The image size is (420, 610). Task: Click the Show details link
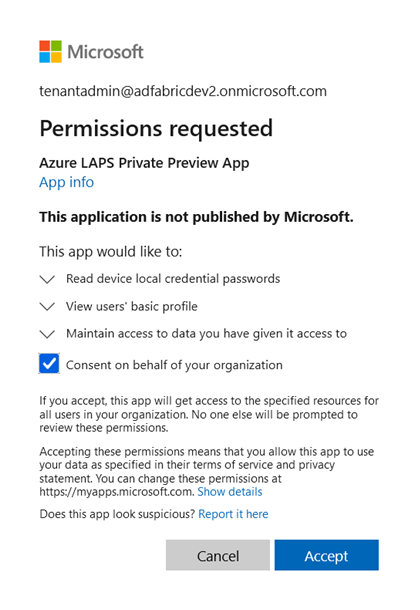point(230,492)
